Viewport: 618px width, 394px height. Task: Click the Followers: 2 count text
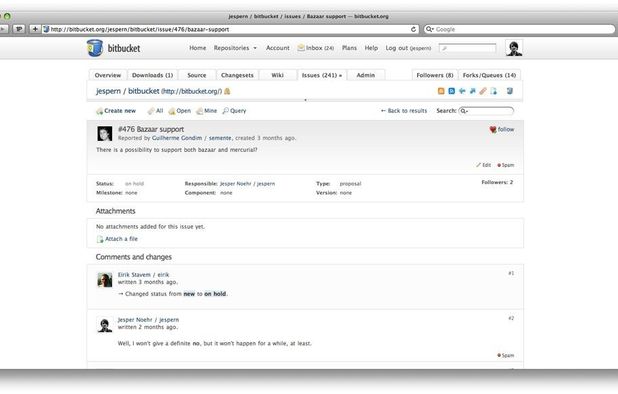pyautogui.click(x=497, y=182)
